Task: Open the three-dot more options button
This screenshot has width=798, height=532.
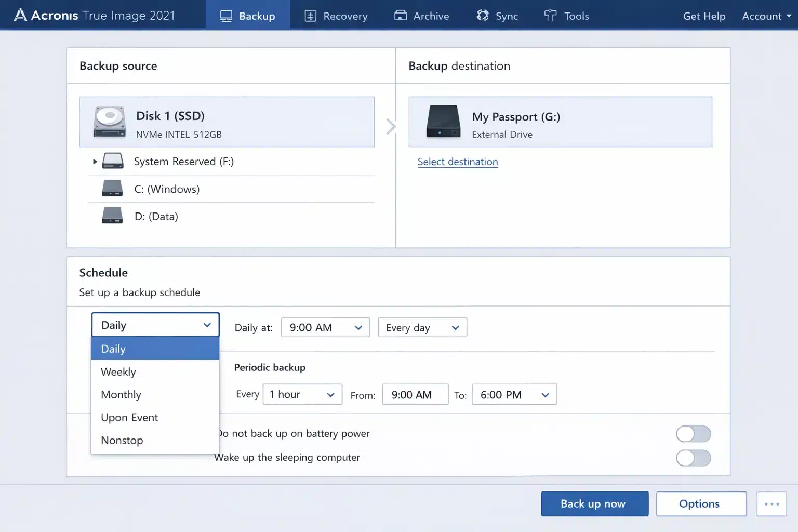Action: point(772,503)
